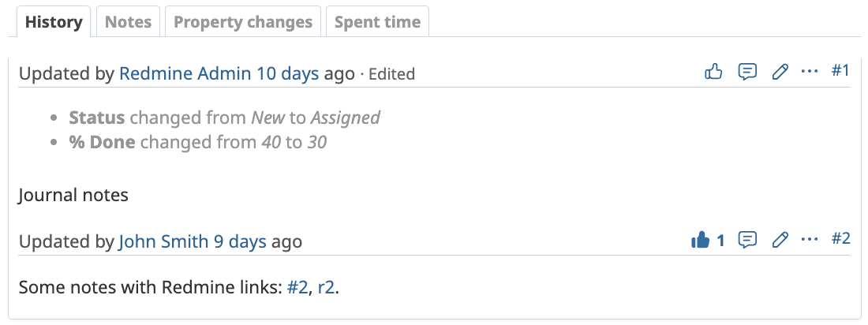
Task: Follow the #1 journal anchor link
Action: (x=840, y=71)
